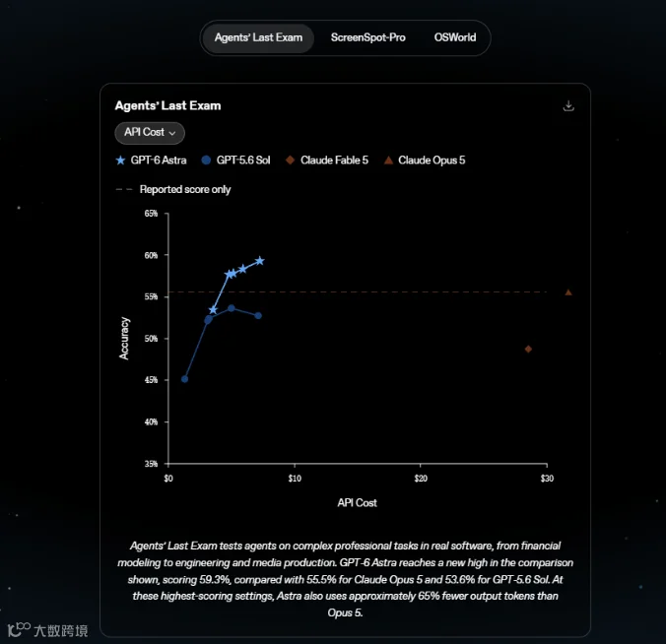Viewport: 666px width, 644px height.
Task: Click the 40% y-axis tick label
Action: pos(151,422)
